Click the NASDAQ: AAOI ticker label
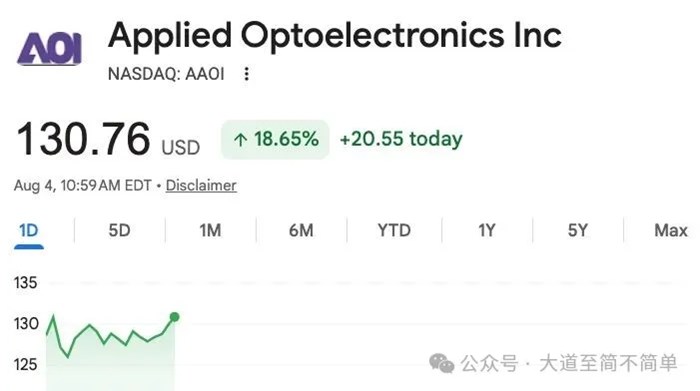Screen dimensions: 700x391 click(166, 74)
